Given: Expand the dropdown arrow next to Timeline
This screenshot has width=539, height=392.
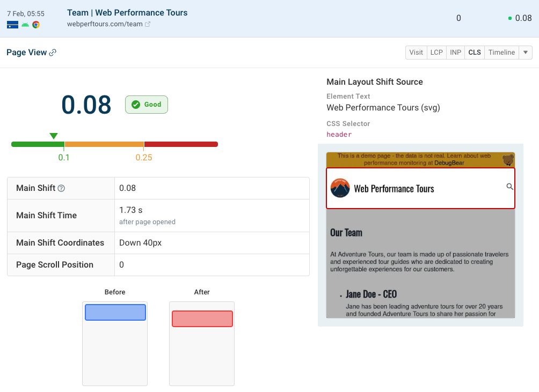Looking at the screenshot, I should (x=526, y=53).
